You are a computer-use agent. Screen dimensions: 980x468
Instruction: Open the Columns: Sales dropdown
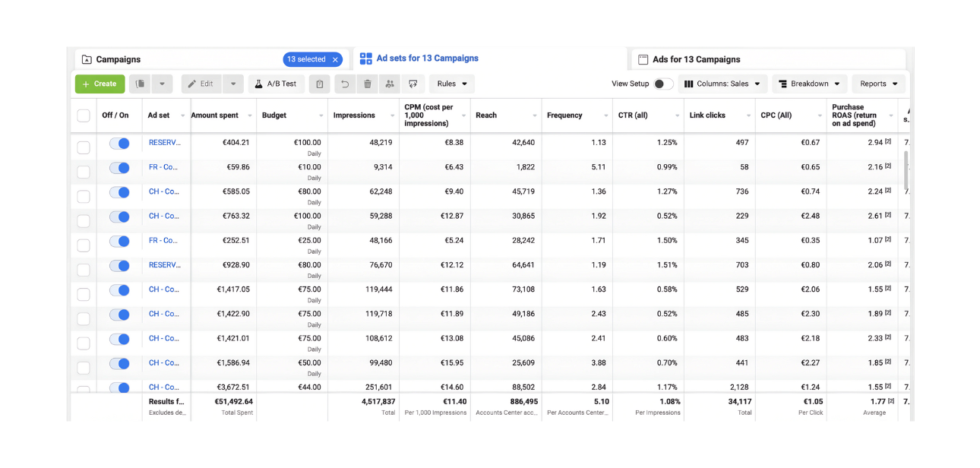(722, 84)
